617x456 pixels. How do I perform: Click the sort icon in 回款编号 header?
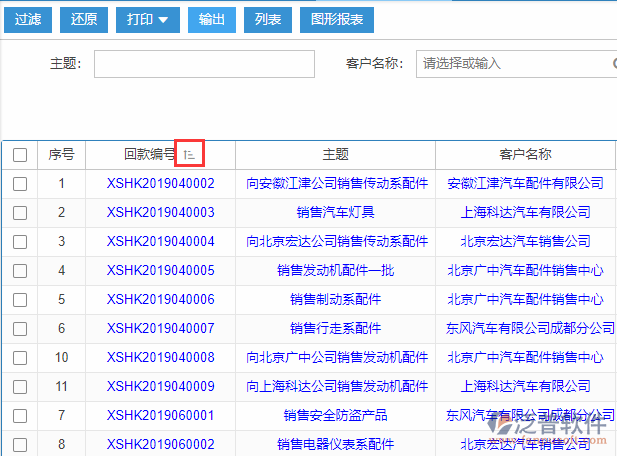(190, 154)
